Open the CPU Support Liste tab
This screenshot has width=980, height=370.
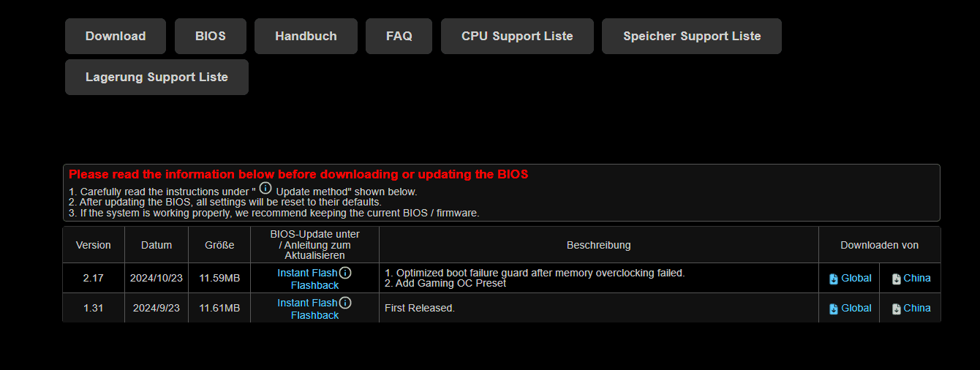point(517,37)
